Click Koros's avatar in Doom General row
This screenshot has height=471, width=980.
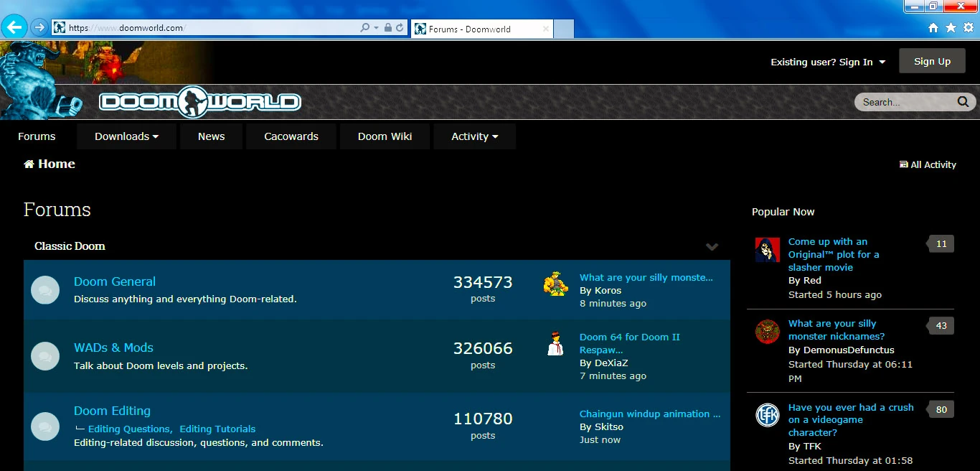555,284
